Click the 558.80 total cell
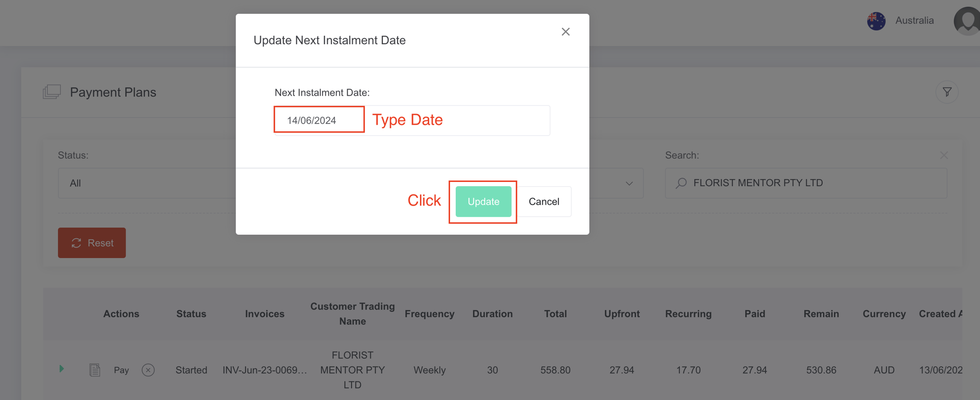980x400 pixels. click(555, 370)
